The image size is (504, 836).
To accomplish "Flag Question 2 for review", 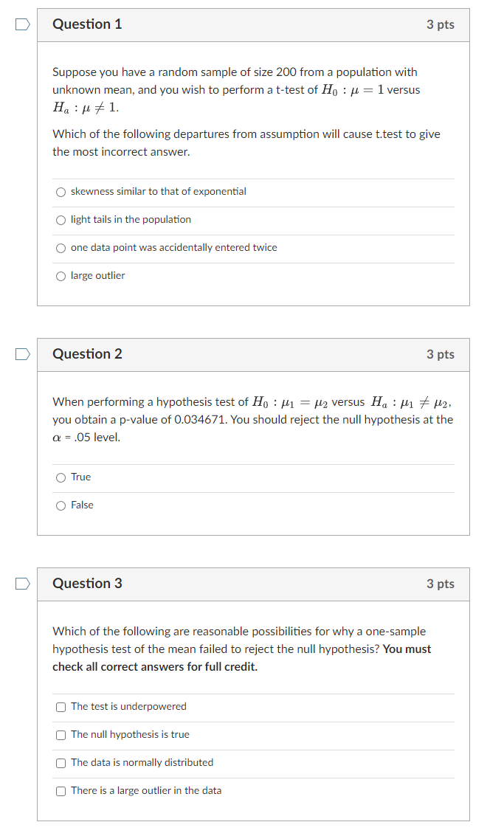I will click(22, 354).
